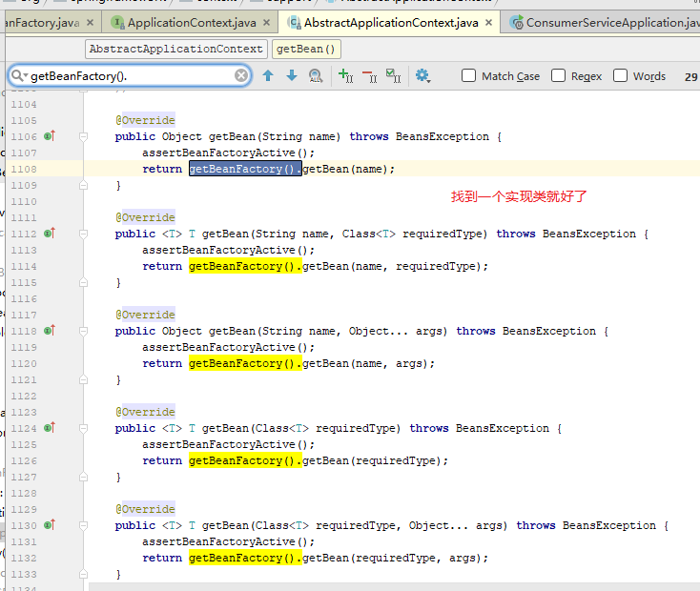Add selection for next occurrence icon
Viewport: 700px width, 591px height.
pyautogui.click(x=345, y=76)
